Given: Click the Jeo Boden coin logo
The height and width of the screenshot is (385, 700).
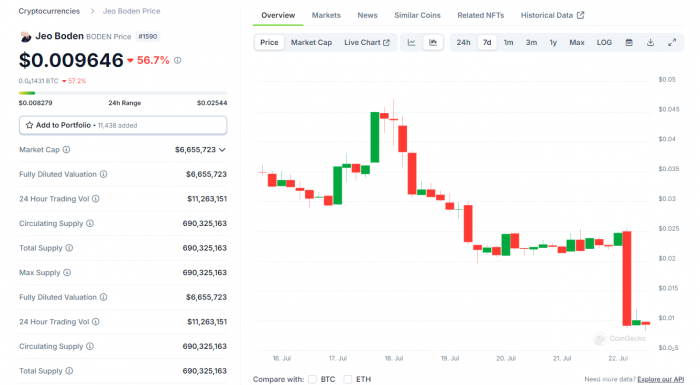Looking at the screenshot, I should (25, 37).
